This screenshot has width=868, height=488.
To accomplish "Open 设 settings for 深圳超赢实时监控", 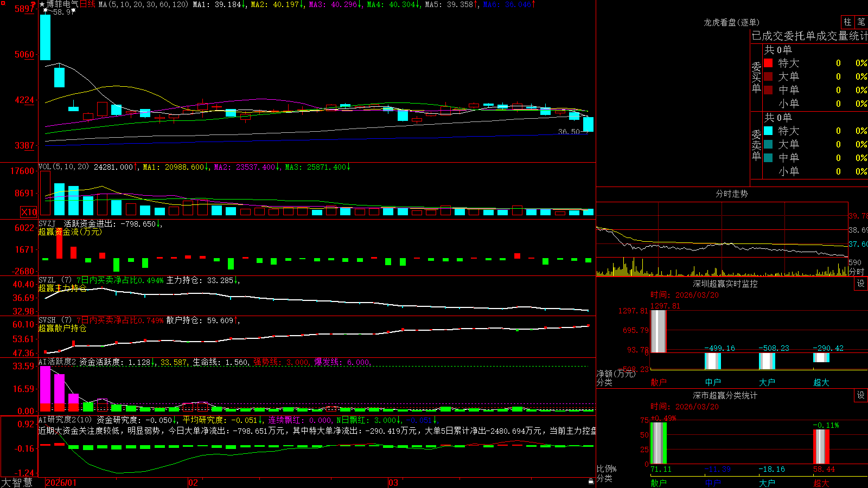I will click(861, 284).
